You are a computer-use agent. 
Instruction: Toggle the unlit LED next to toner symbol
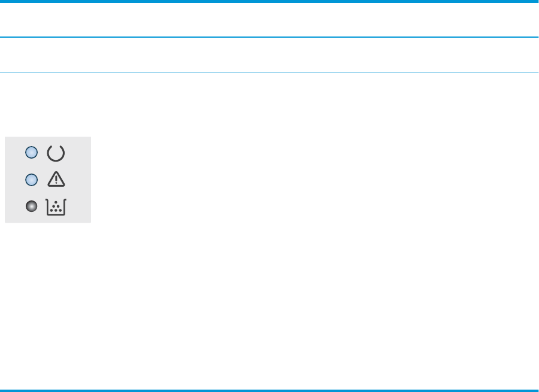[x=32, y=206]
